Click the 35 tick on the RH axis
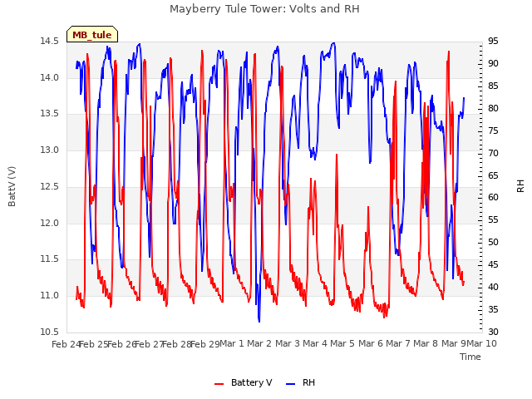 [x=493, y=310]
